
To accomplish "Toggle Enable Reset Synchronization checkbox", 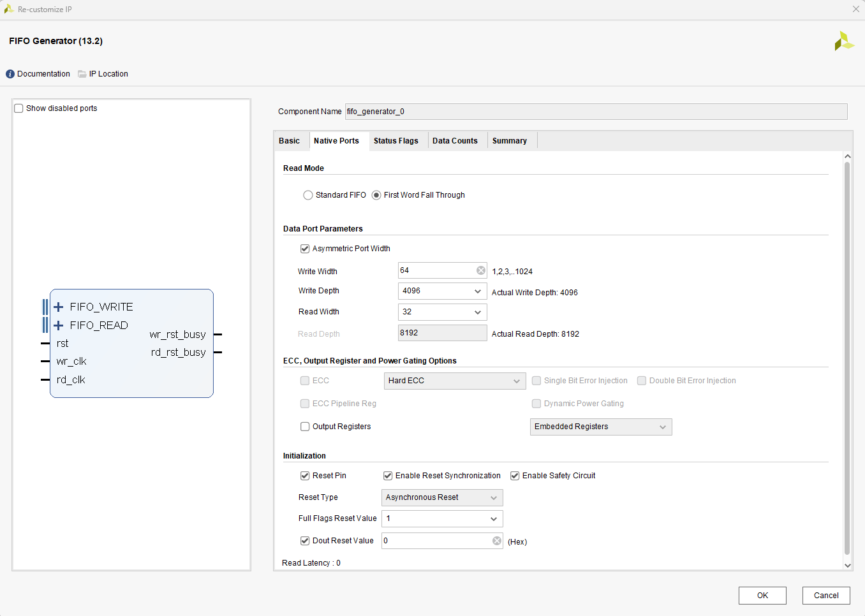I will pyautogui.click(x=388, y=476).
